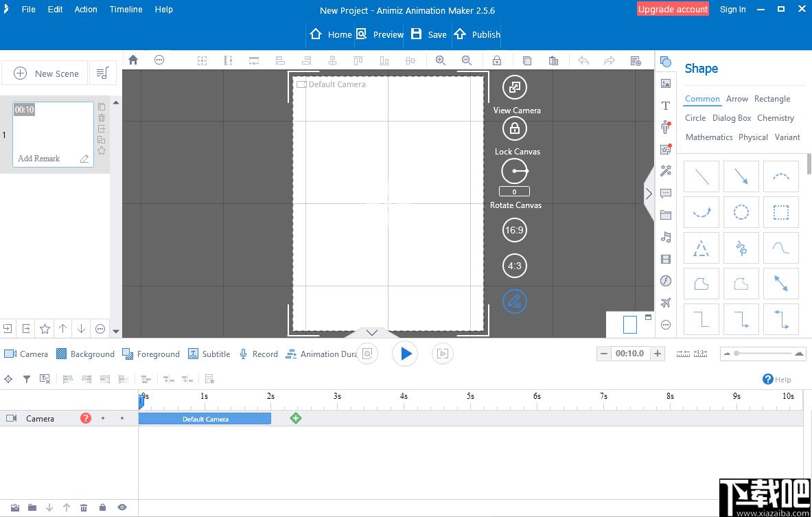
Task: Select the 16:9 aspect ratio option
Action: tap(514, 230)
